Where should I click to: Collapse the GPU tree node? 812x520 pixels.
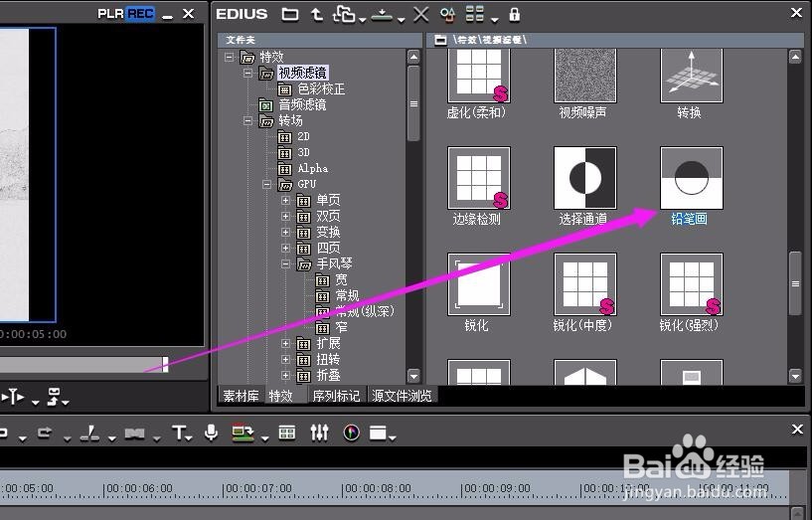point(266,184)
